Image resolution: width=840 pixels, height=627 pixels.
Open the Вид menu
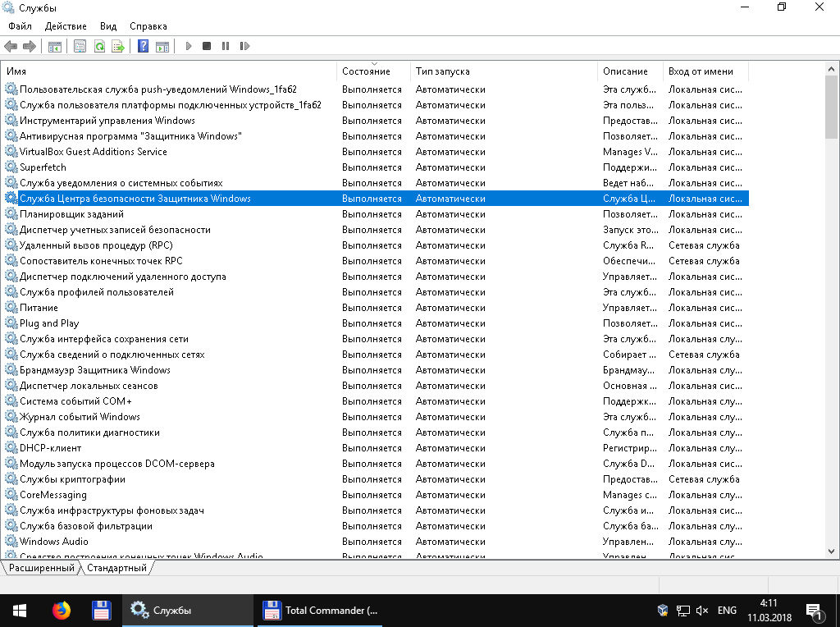(108, 25)
